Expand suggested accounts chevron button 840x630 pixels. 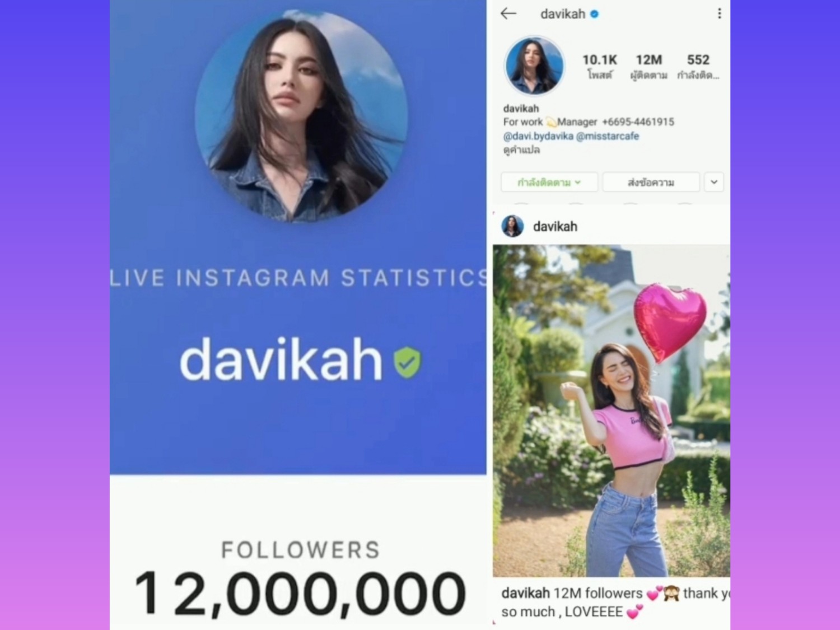point(714,182)
